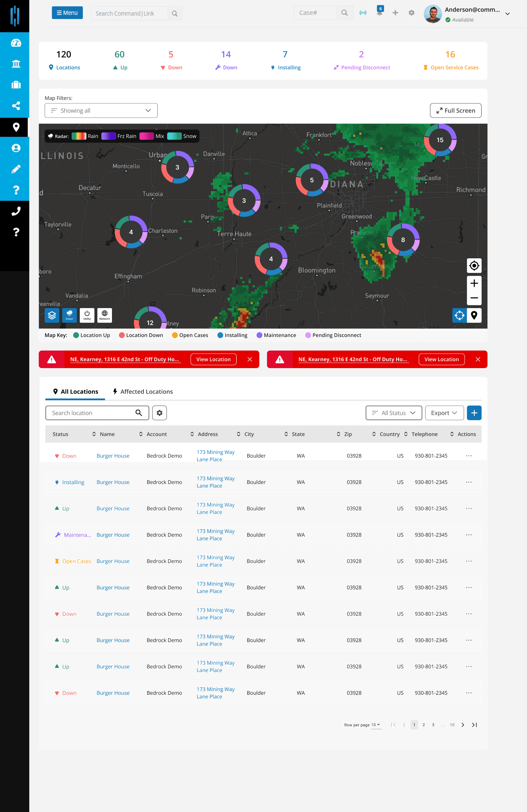This screenshot has width=527, height=812.
Task: Click the Rain radar color swatch
Action: tap(79, 136)
